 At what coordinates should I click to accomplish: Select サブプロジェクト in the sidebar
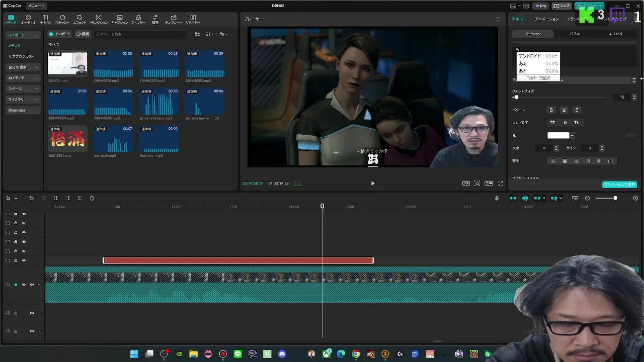(21, 56)
